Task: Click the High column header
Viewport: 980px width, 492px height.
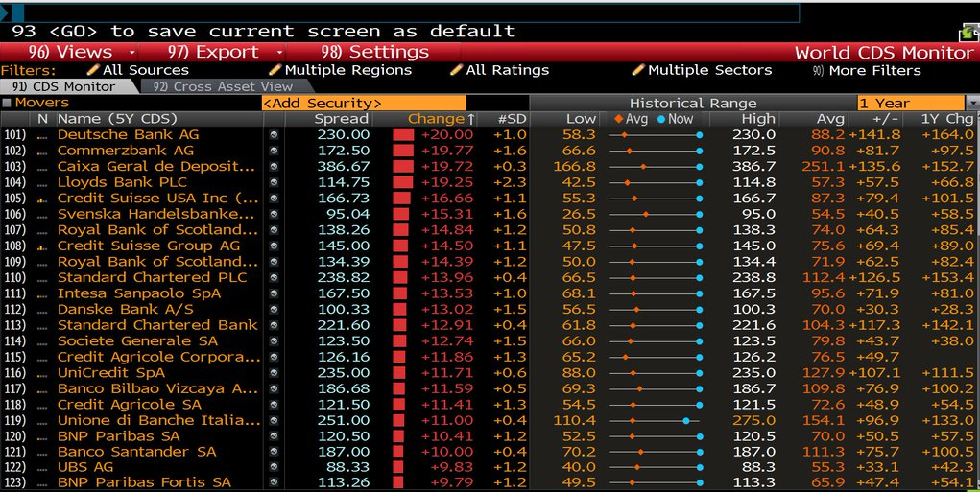Action: point(757,119)
